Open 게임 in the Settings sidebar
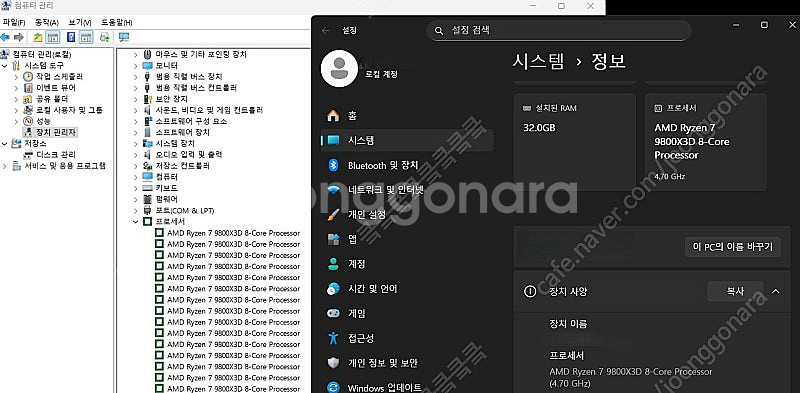The height and width of the screenshot is (393, 800). (407, 313)
